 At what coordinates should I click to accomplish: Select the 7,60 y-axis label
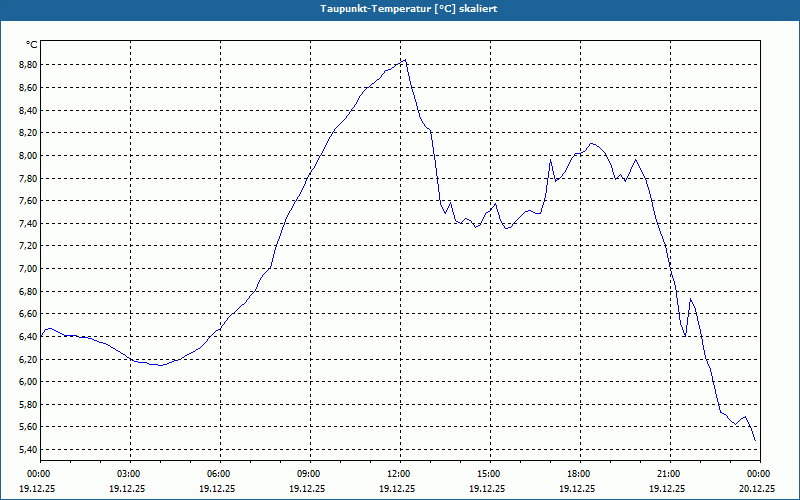pos(28,201)
